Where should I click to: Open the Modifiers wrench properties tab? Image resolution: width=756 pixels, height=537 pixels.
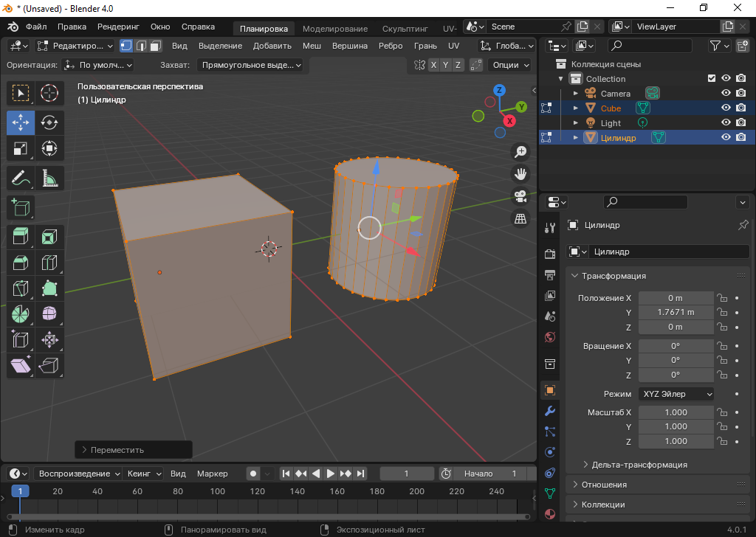click(x=549, y=410)
